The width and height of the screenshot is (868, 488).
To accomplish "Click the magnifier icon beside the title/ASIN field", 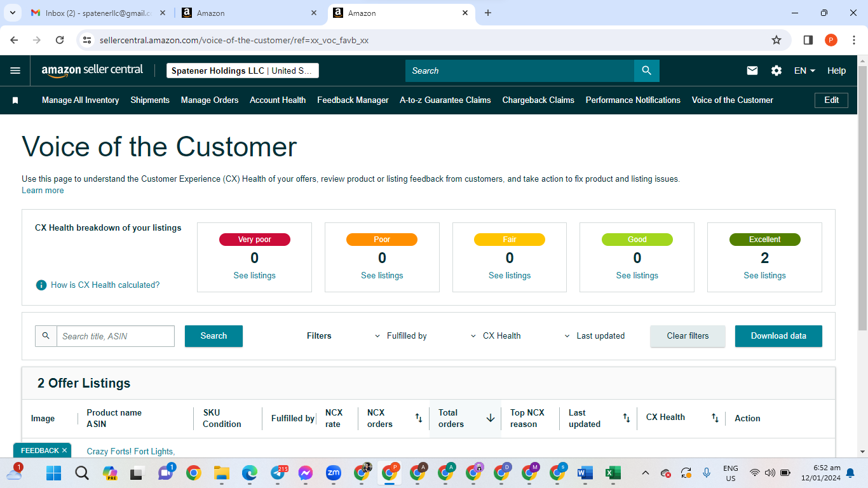I will [46, 336].
